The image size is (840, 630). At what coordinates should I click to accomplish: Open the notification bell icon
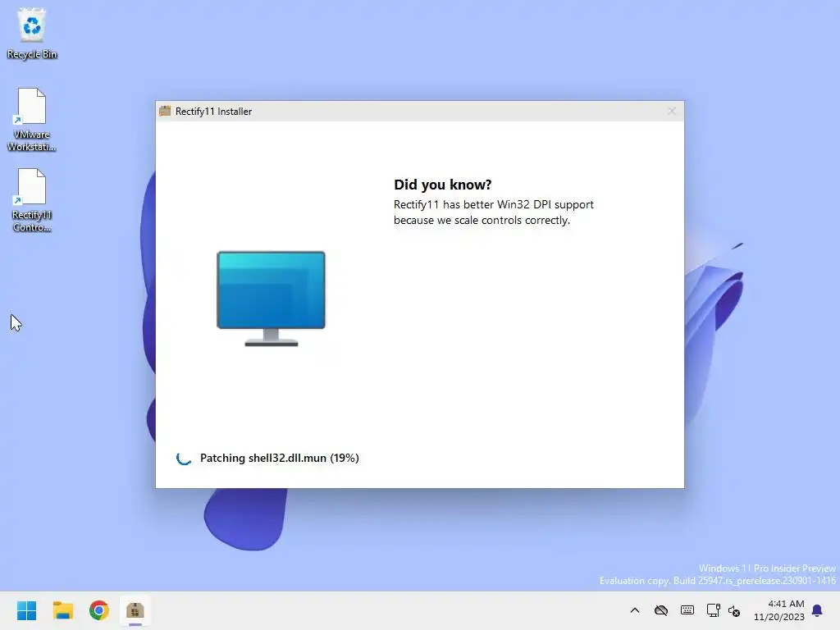(x=817, y=610)
